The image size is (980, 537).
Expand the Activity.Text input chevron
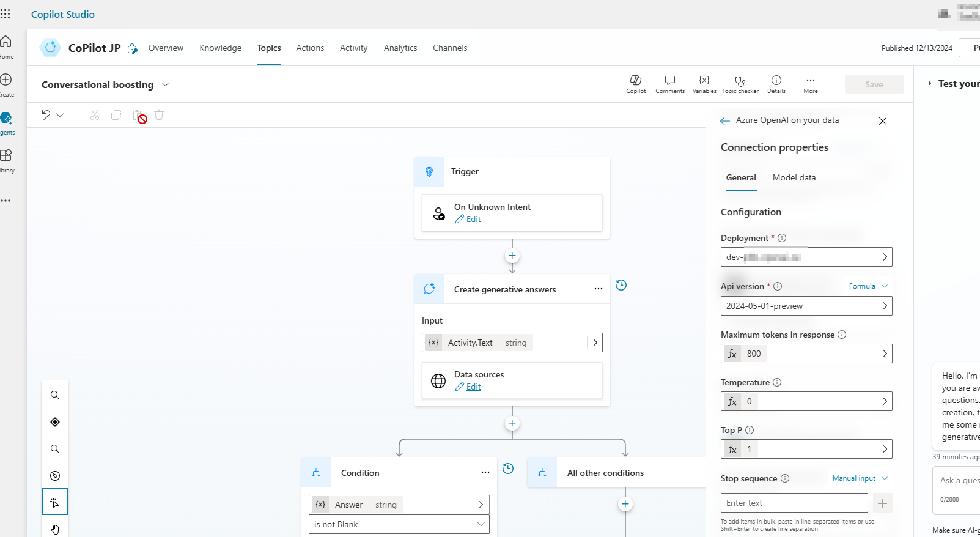tap(595, 343)
